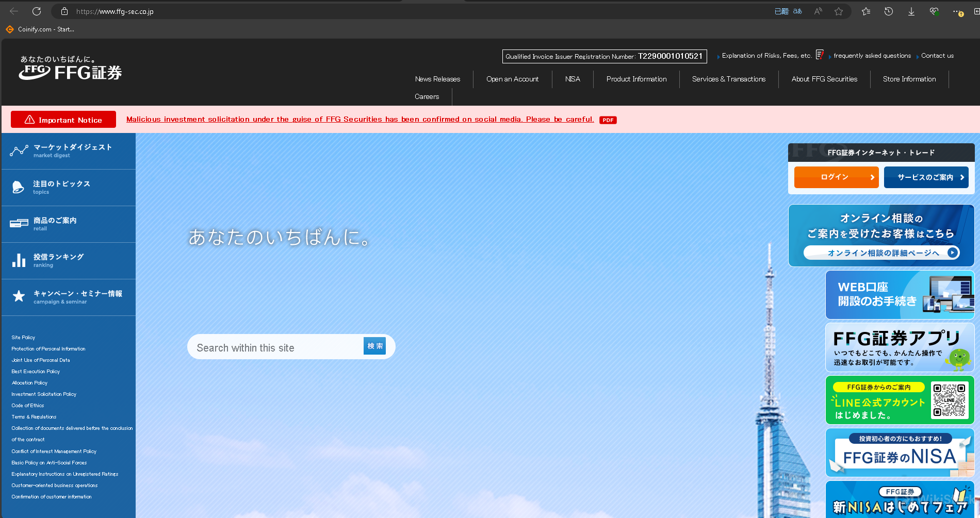Open Site Policy link

pos(23,337)
